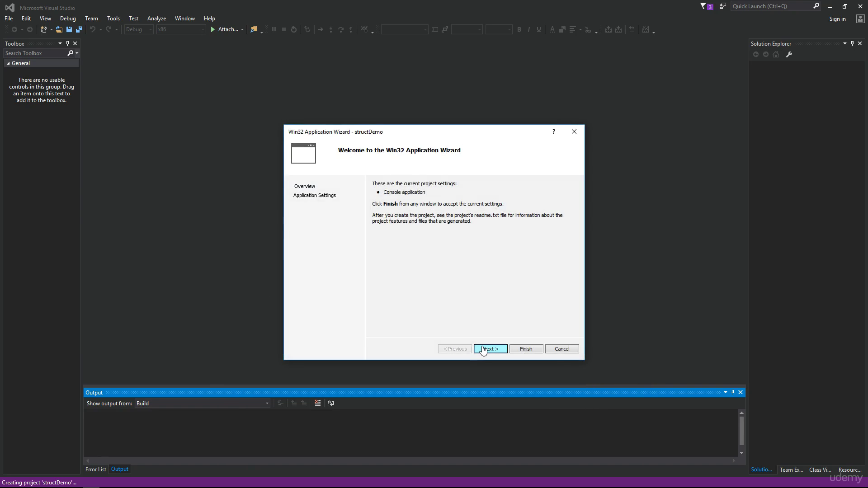Switch to the Error List tab
This screenshot has width=868, height=488.
click(96, 469)
